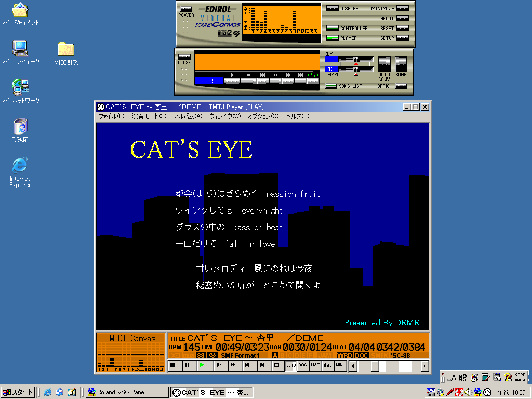Click the XG Soft tray icon
This screenshot has height=399, width=532.
(x=431, y=392)
